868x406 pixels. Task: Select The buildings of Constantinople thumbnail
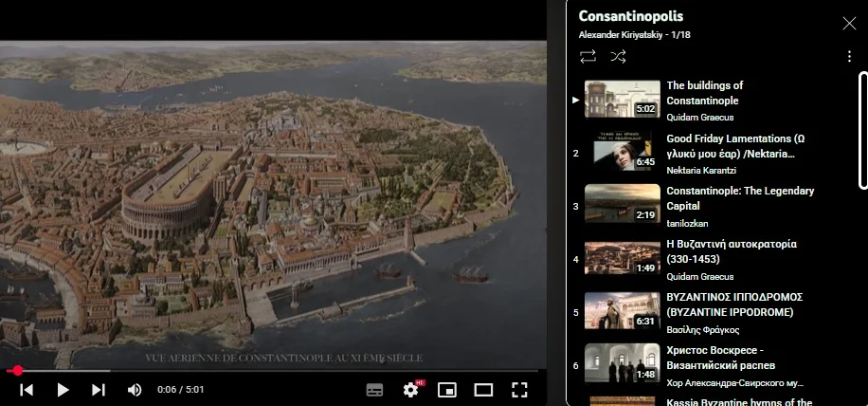click(623, 100)
